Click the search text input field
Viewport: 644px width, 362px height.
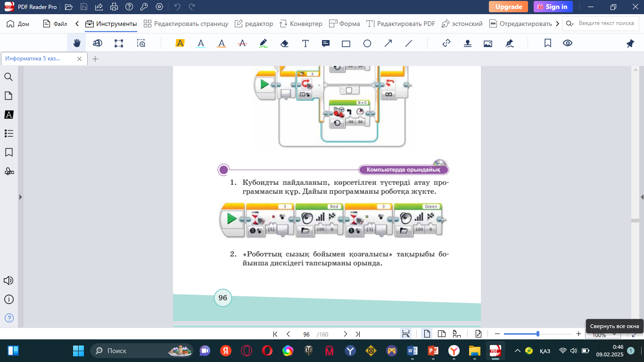pyautogui.click(x=606, y=24)
